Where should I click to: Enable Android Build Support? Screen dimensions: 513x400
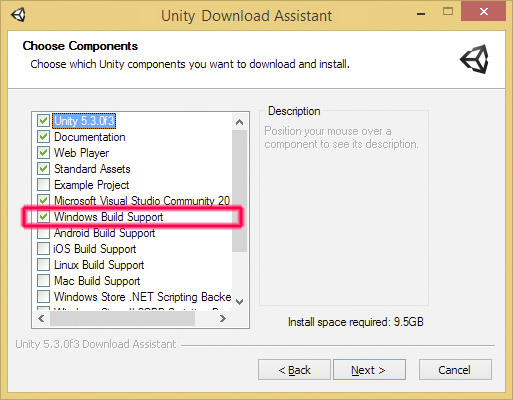(x=43, y=233)
